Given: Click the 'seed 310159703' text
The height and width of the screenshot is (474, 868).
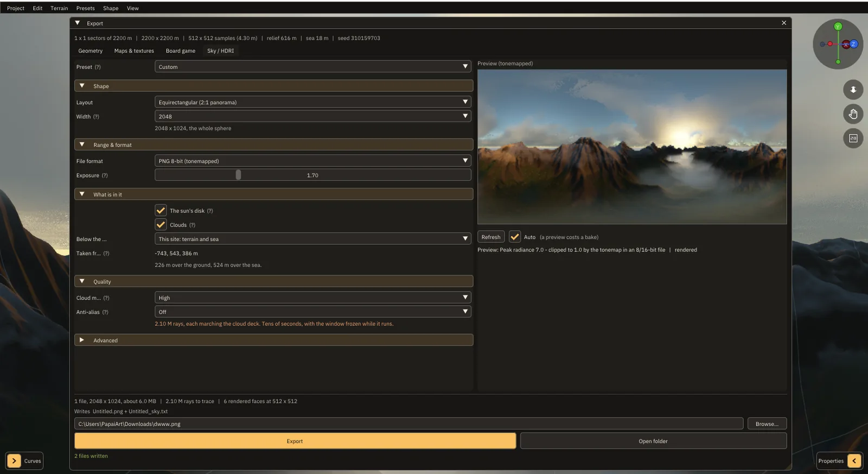Looking at the screenshot, I should coord(359,38).
